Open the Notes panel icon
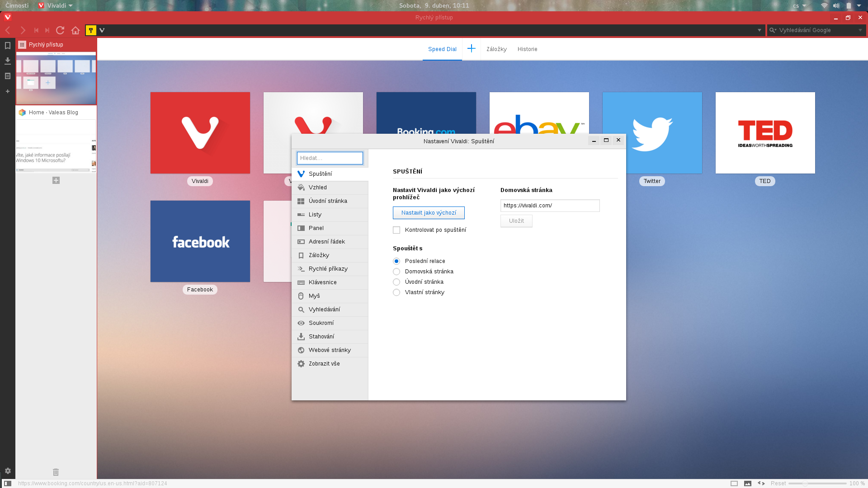868x488 pixels. tap(8, 76)
